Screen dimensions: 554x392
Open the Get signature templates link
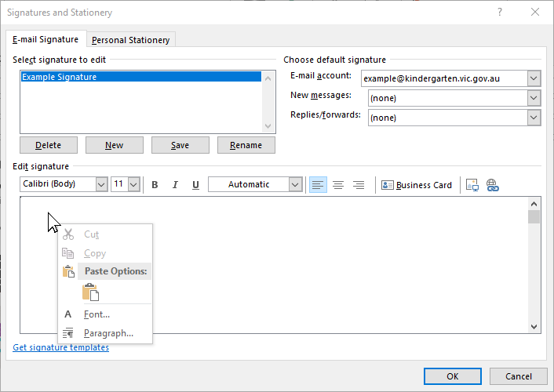[60, 347]
